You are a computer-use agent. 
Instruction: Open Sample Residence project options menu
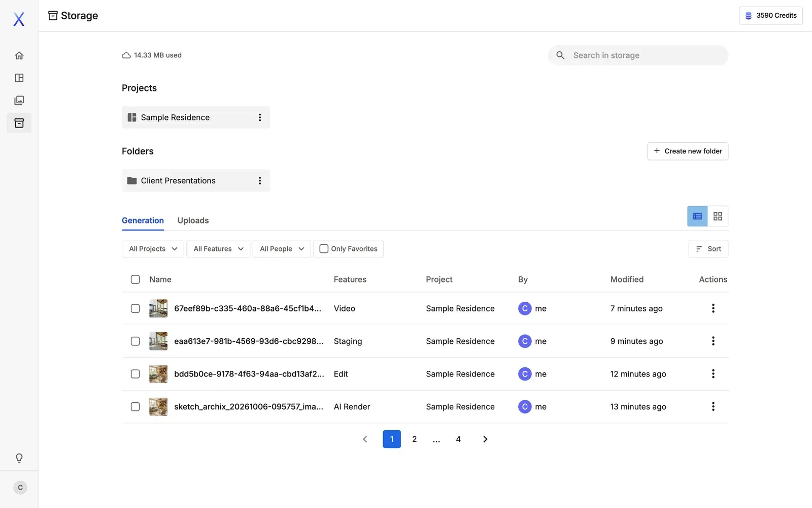pyautogui.click(x=260, y=117)
